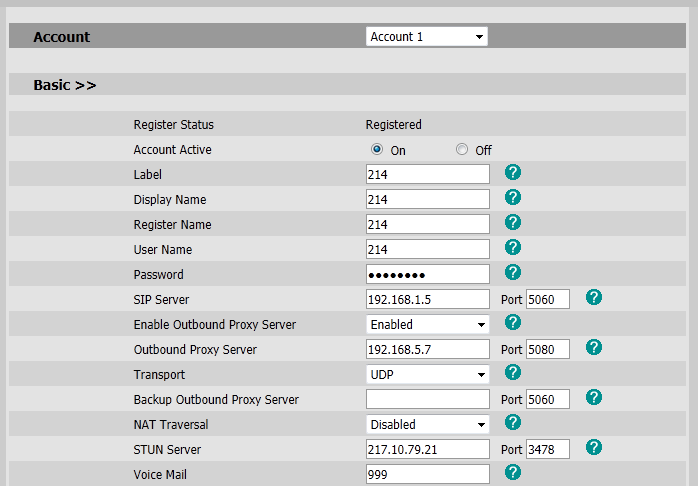Screen dimensions: 698x486
Task: Click the empty Backup Outbound Proxy Server field
Action: tap(427, 399)
